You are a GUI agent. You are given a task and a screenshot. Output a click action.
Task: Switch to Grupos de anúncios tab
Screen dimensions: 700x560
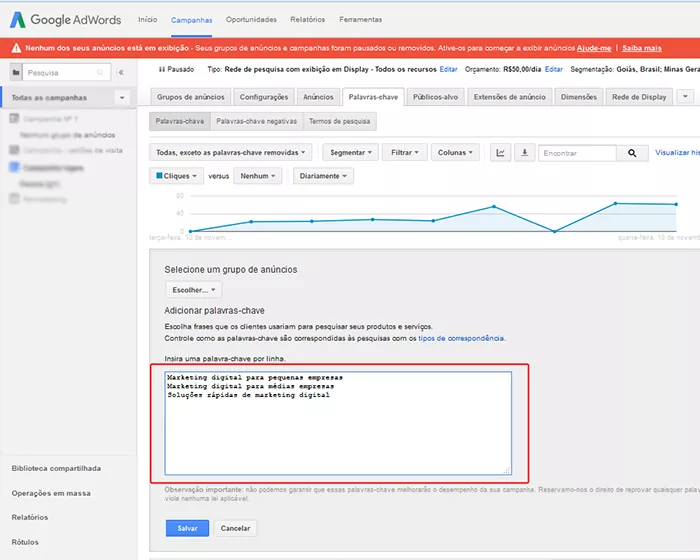click(191, 97)
